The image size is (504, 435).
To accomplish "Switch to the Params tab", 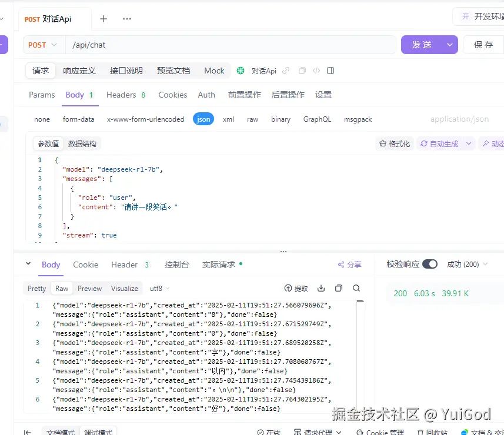I will pyautogui.click(x=42, y=95).
